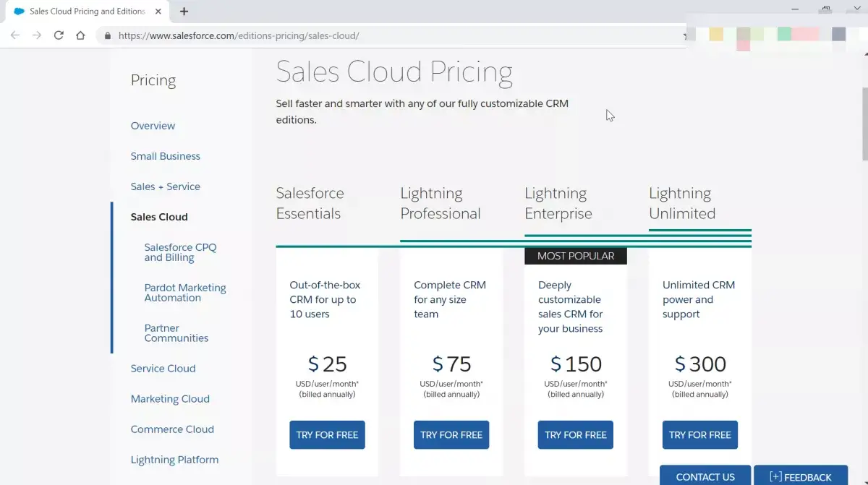Click 'Unlimited CRM power and support'
Screen dimensions: 868x485
(x=699, y=299)
